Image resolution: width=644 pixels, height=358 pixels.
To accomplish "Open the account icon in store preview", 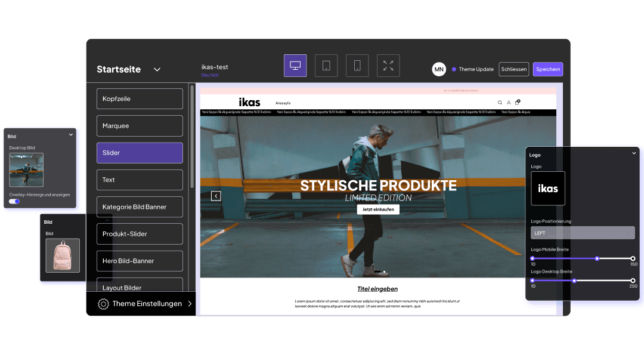I will [x=509, y=103].
